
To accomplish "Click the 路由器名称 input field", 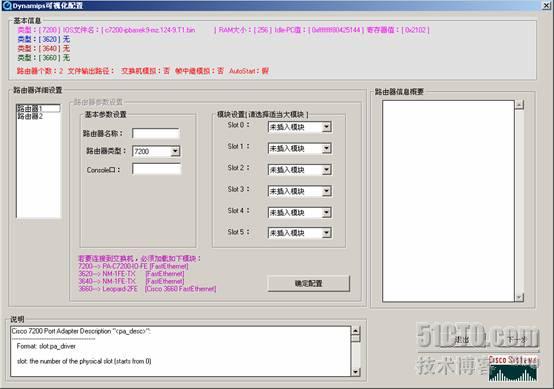I will (x=156, y=134).
